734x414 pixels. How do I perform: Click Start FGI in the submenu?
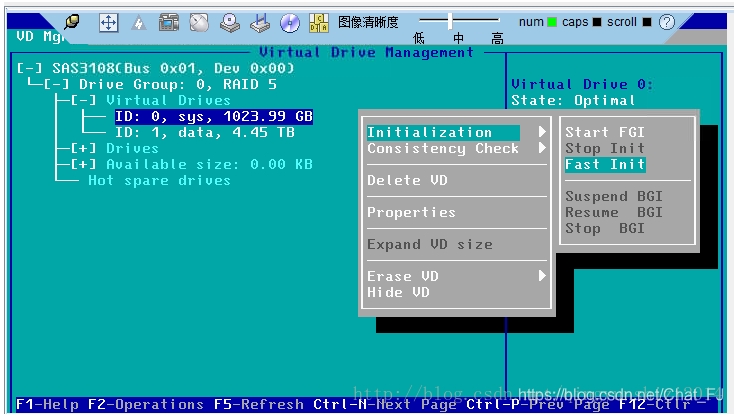[605, 132]
